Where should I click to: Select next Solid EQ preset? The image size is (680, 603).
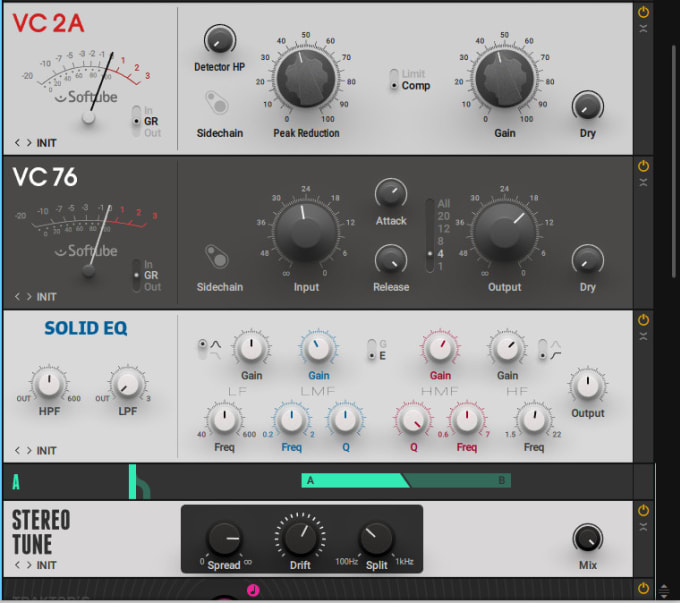(29, 450)
